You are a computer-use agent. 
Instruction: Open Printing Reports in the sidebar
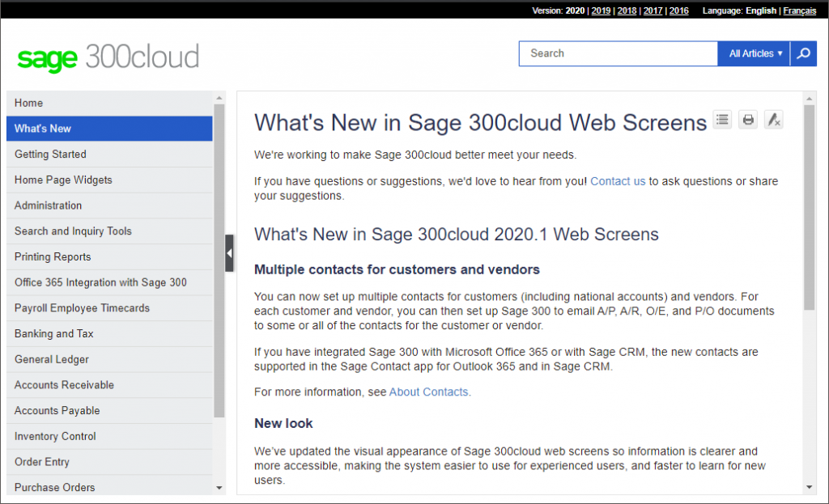(109, 256)
